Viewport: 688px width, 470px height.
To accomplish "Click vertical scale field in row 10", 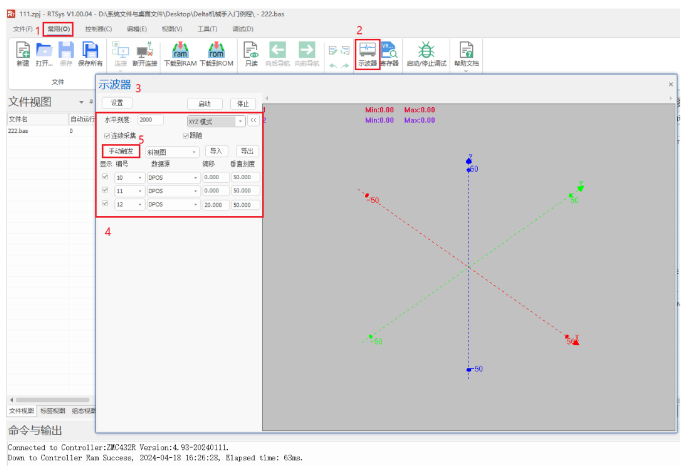I will [245, 177].
